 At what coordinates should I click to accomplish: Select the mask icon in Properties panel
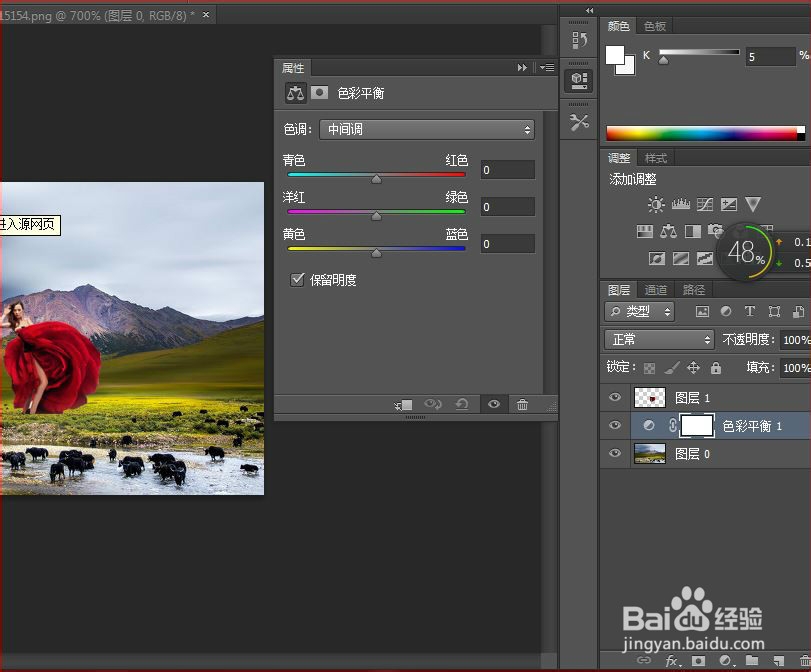tap(320, 93)
